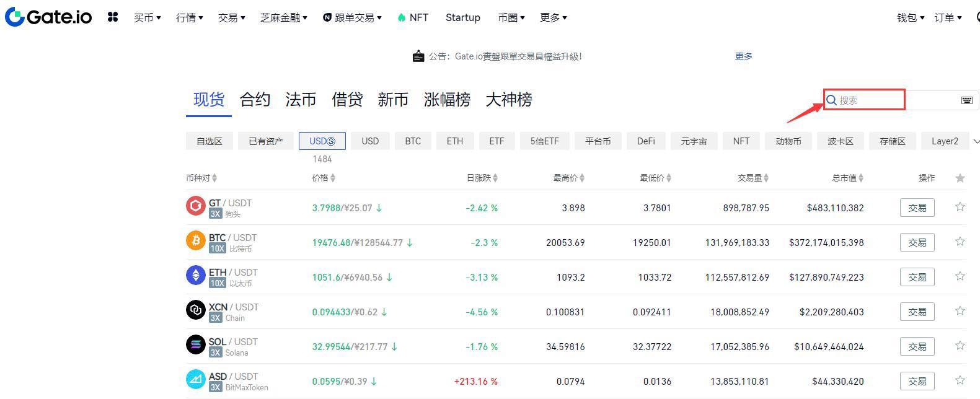Sort the list by 日涨跌 column
The width and height of the screenshot is (980, 399).
tap(482, 178)
